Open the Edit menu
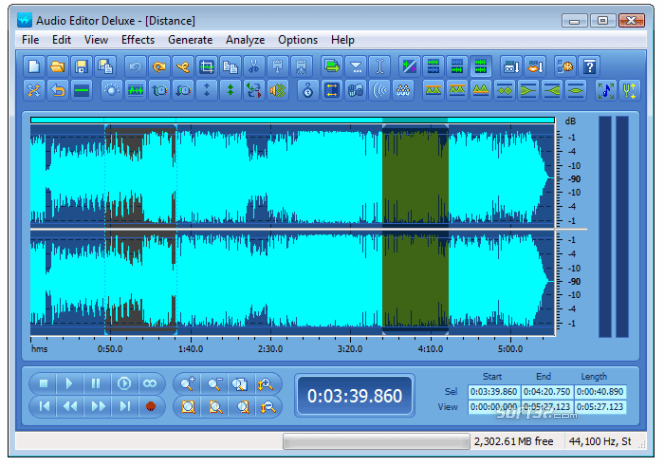664x466 pixels. pos(61,40)
